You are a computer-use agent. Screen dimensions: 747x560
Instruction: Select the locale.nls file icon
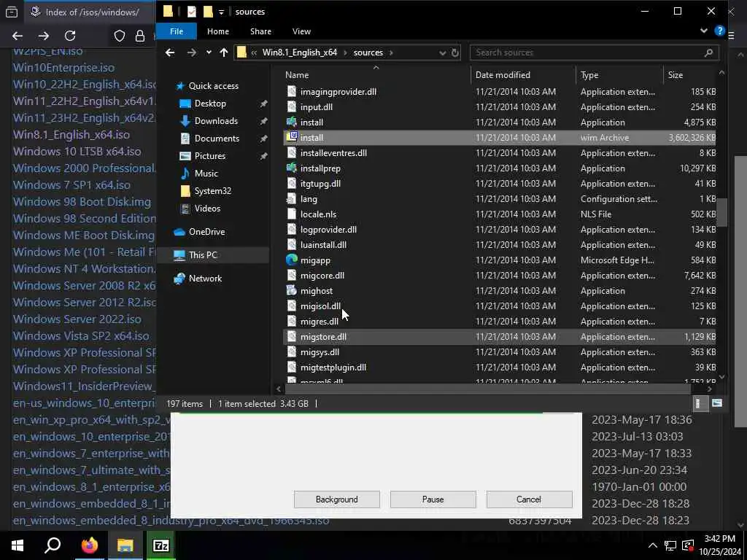pyautogui.click(x=292, y=214)
